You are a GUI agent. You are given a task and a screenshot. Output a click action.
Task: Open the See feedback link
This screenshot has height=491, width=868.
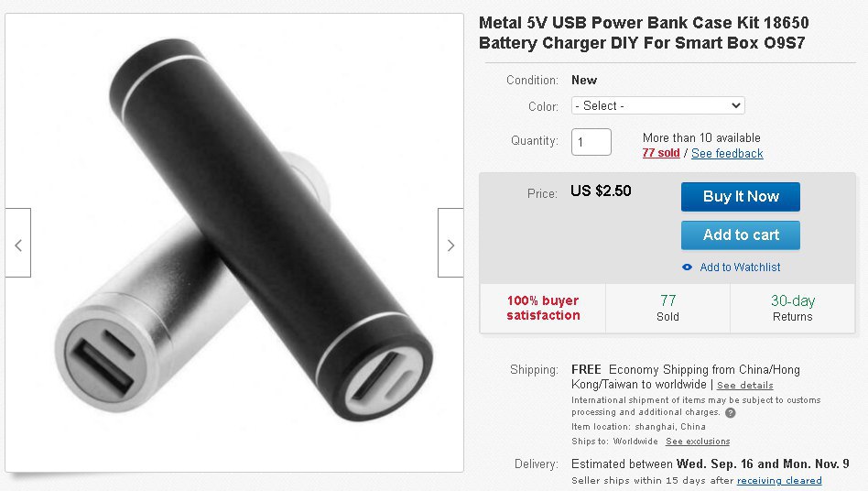pyautogui.click(x=727, y=153)
